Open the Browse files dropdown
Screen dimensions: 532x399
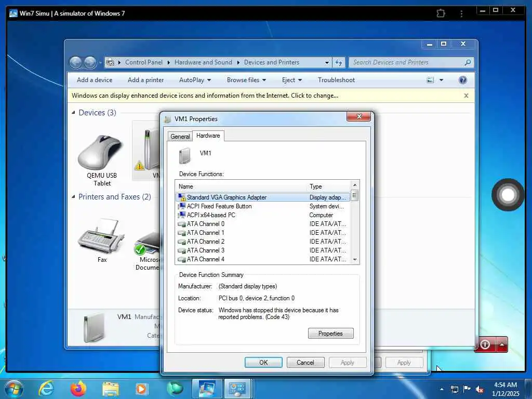pyautogui.click(x=246, y=80)
